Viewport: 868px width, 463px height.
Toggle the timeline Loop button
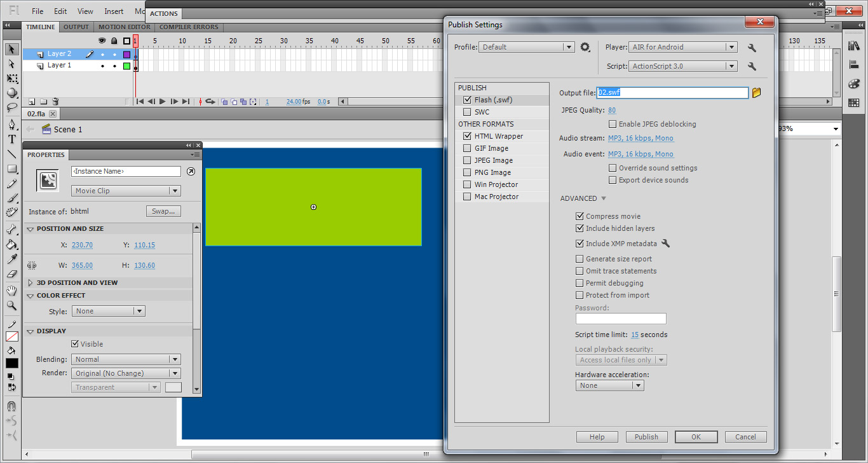coord(210,102)
